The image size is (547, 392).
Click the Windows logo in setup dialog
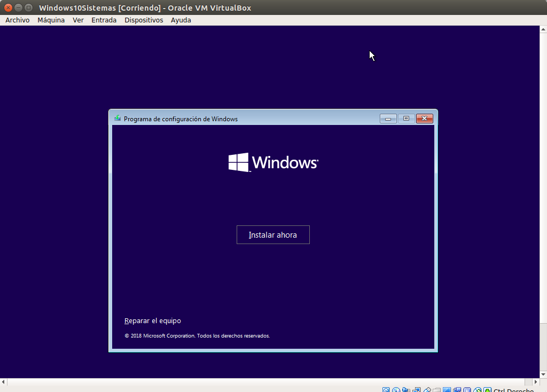coord(273,162)
